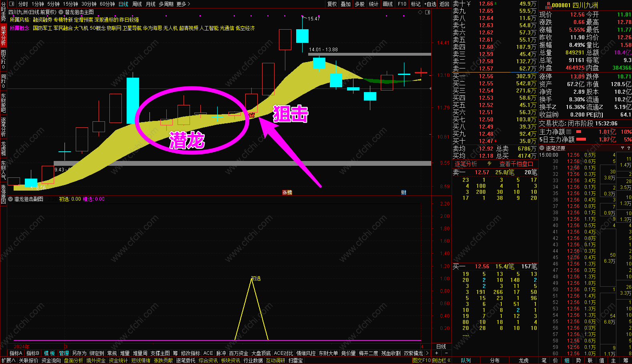This screenshot has height=364, width=632.
Task: Click the 涨榜 marker on the chart
Action: 287,193
